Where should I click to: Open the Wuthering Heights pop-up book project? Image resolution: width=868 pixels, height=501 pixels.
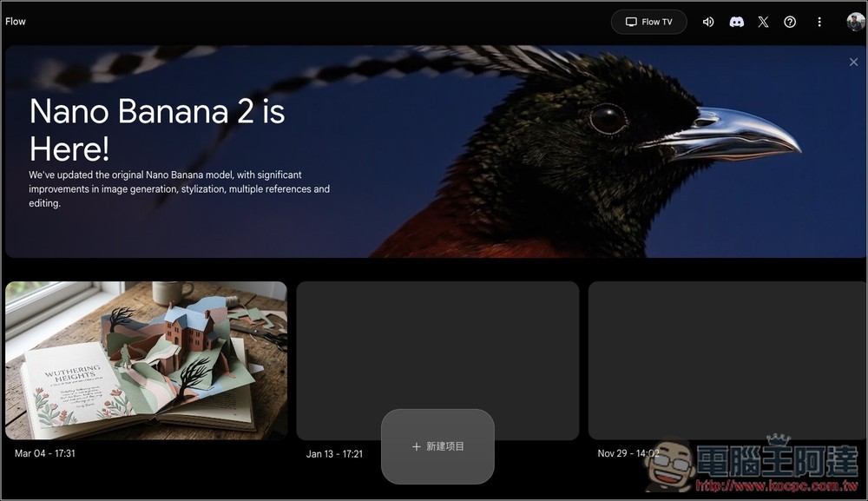pyautogui.click(x=146, y=360)
